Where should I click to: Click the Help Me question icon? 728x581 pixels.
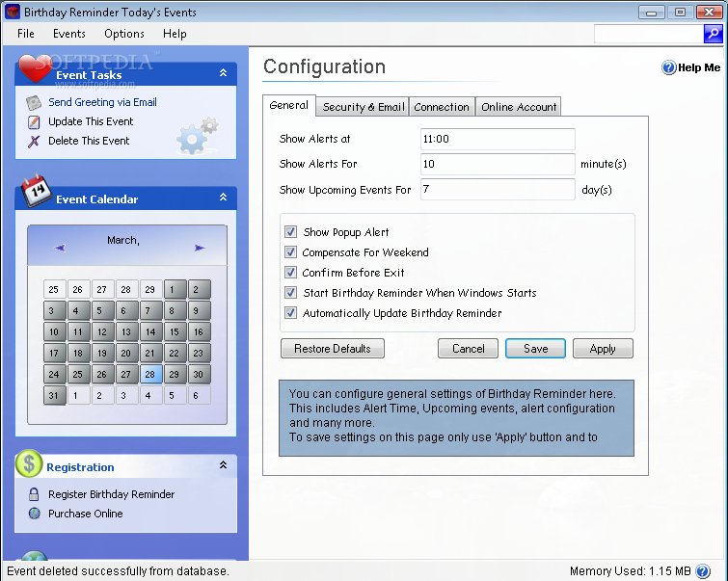pyautogui.click(x=668, y=67)
